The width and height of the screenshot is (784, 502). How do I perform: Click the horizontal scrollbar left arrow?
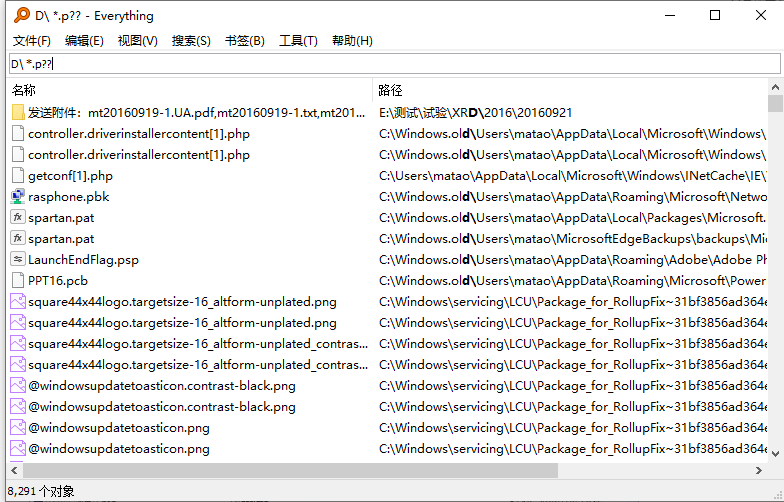(14, 470)
